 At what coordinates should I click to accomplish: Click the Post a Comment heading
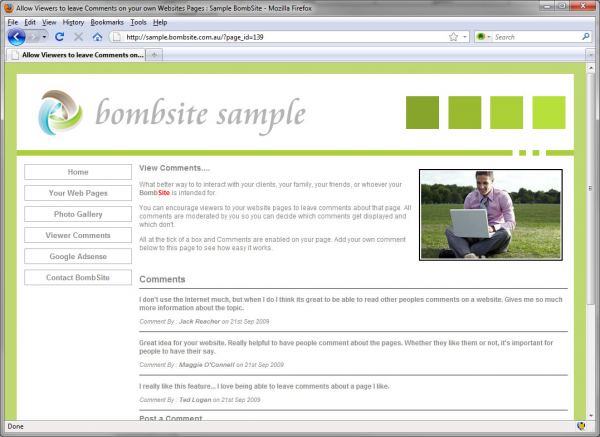click(x=171, y=418)
